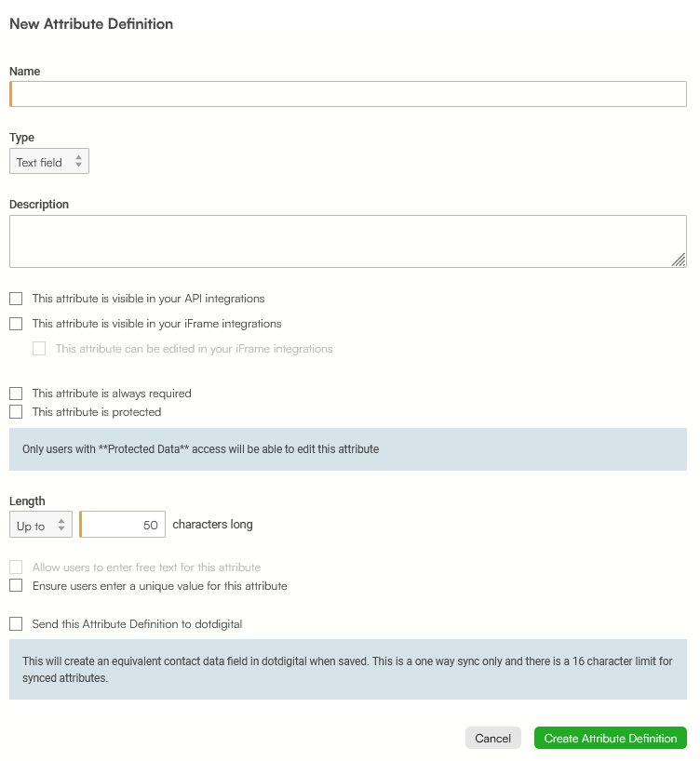This screenshot has width=700, height=761.
Task: Grab the Description textarea resize handle
Action: point(679,260)
